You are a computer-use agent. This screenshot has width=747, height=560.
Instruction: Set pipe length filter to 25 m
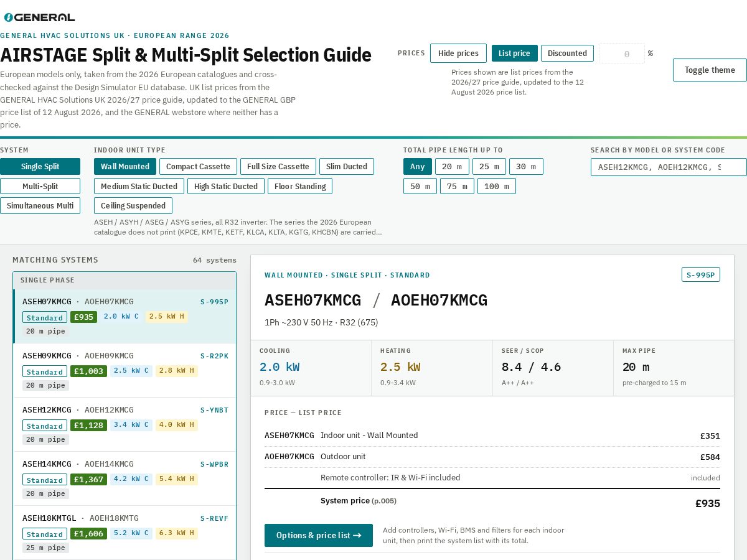tap(489, 167)
